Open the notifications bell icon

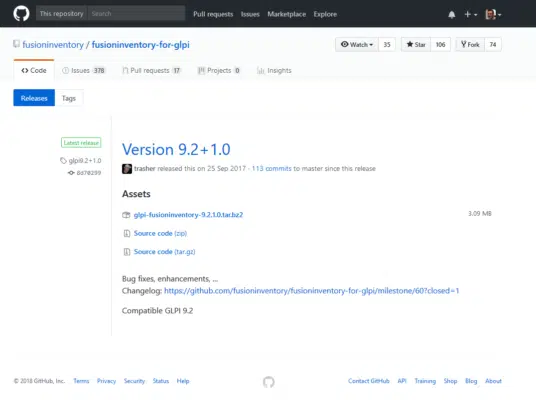click(x=452, y=14)
